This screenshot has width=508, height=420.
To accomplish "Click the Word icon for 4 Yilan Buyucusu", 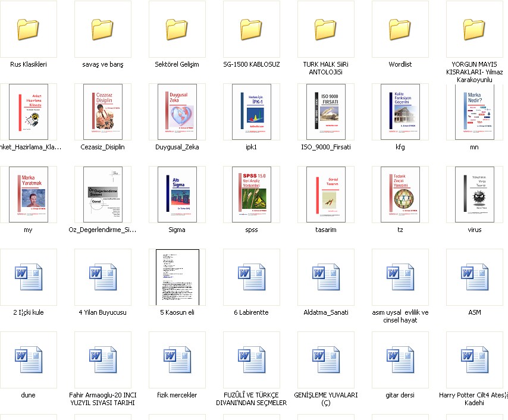I will pos(103,277).
